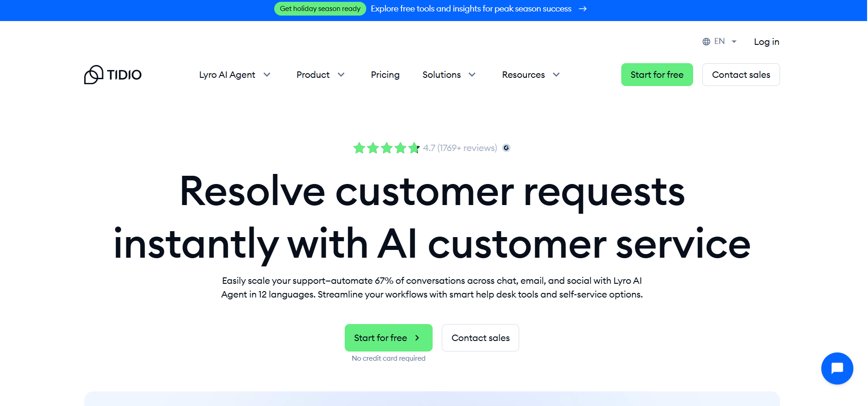Viewport: 868px width, 406px height.
Task: Click Log in link
Action: coord(766,42)
